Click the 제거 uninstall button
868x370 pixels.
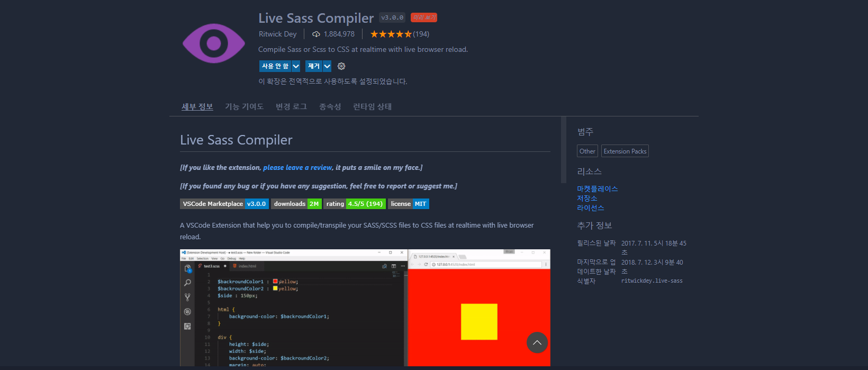[314, 66]
